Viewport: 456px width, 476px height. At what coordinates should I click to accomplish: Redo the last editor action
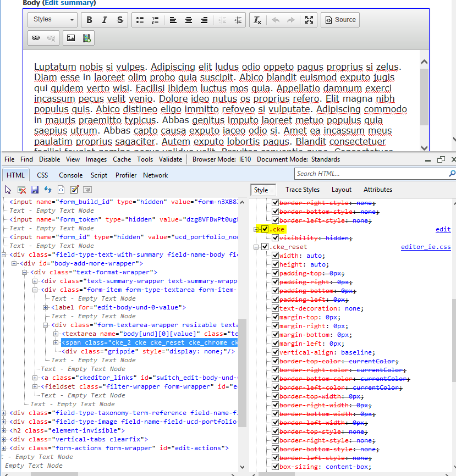coord(291,20)
